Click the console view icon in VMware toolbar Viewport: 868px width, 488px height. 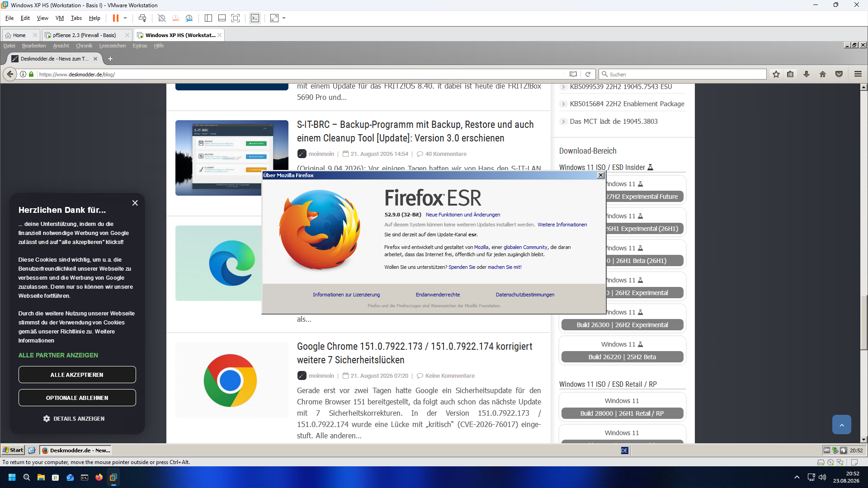pos(255,18)
